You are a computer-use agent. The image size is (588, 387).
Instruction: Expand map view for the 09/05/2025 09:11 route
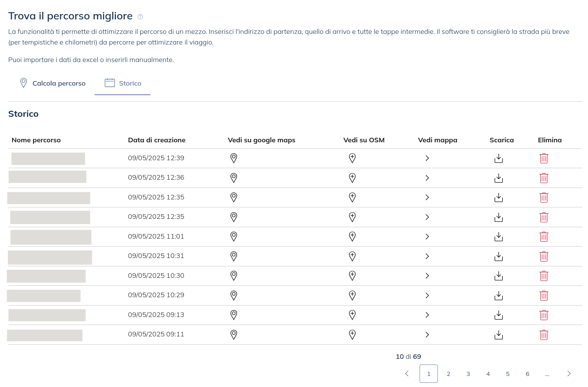[x=427, y=335]
